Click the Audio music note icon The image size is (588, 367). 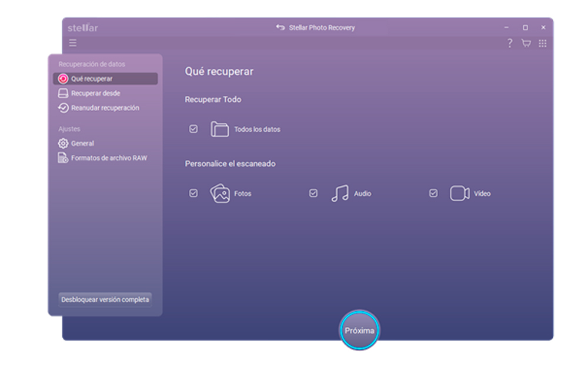340,193
